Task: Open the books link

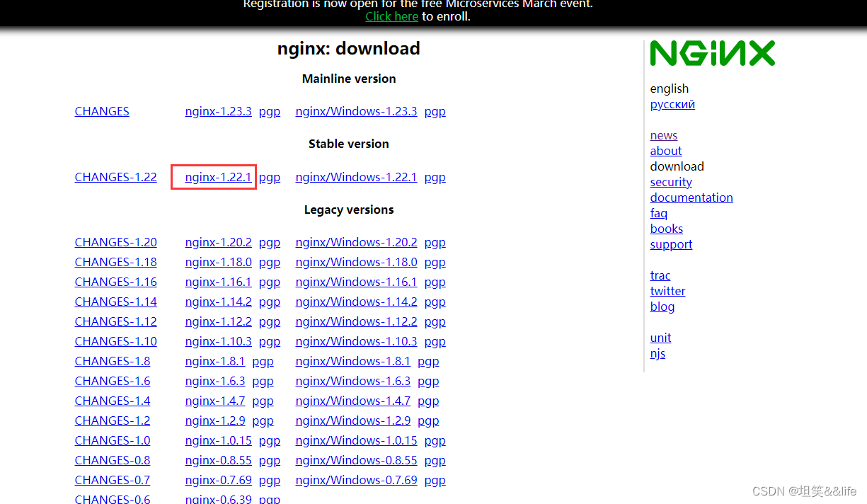Action: tap(667, 229)
